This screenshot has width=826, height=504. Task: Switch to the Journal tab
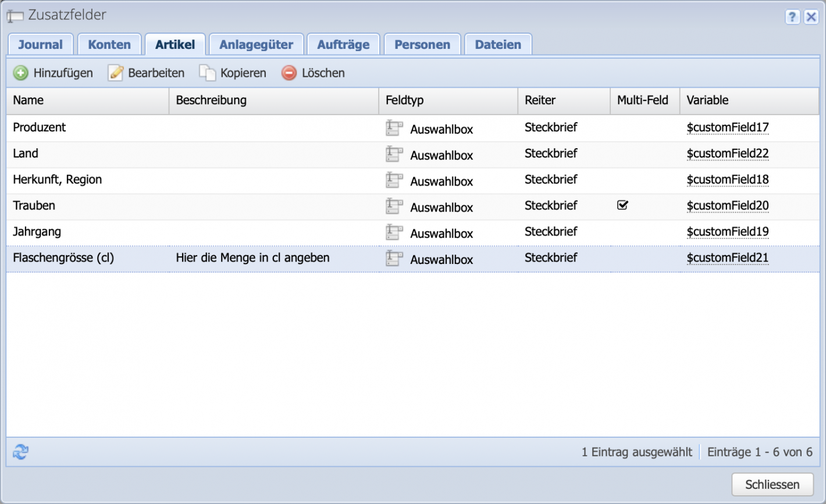click(40, 44)
